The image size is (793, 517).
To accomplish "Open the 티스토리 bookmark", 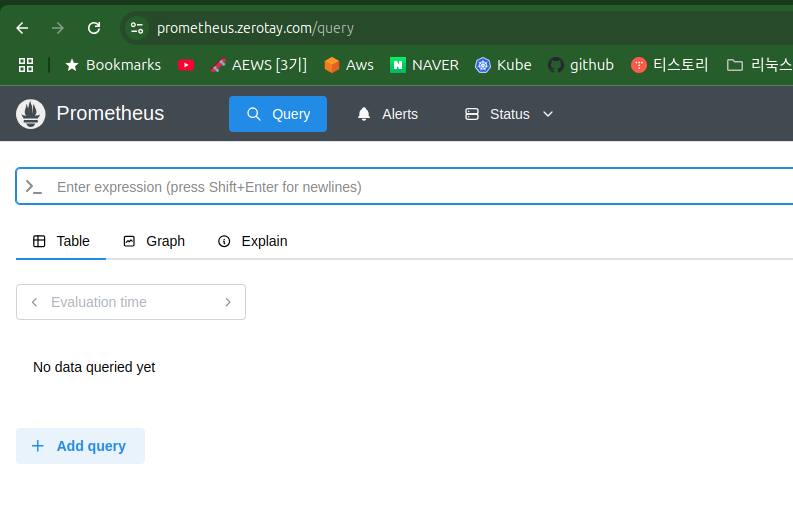I will pyautogui.click(x=670, y=65).
